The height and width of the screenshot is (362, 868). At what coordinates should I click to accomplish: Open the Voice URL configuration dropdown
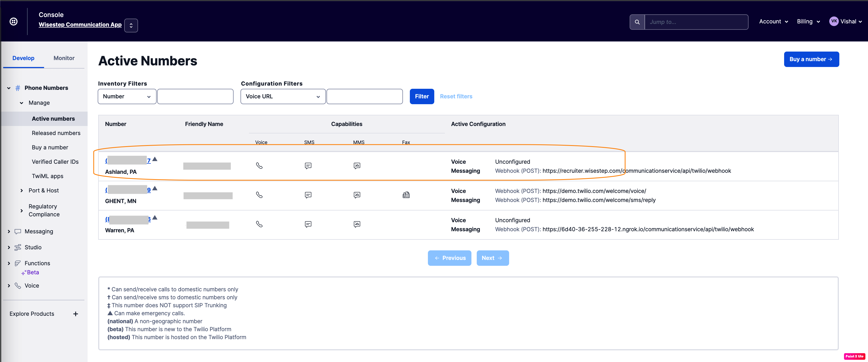283,96
